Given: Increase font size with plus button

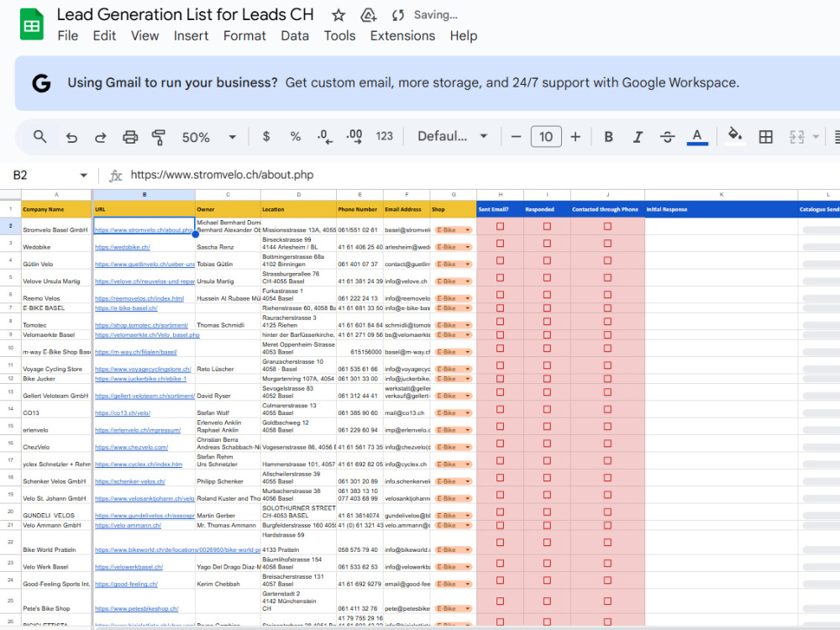Looking at the screenshot, I should point(575,137).
